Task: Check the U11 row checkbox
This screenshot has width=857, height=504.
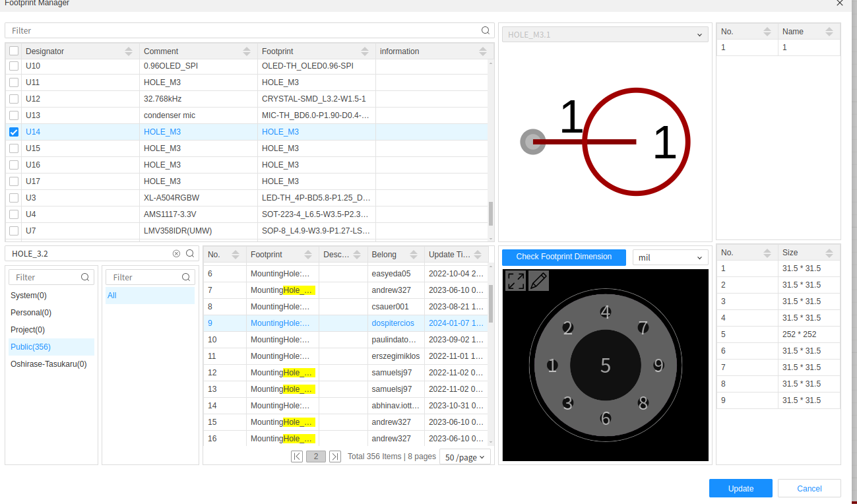Action: [x=14, y=82]
